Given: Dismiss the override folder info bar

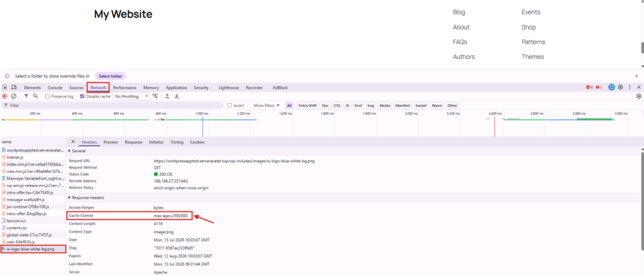Looking at the screenshot, I should [636, 76].
